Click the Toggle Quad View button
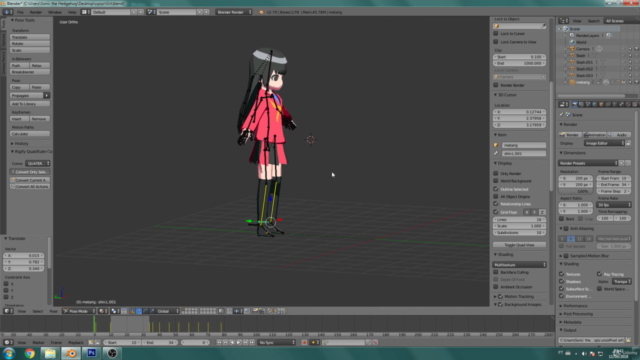The width and height of the screenshot is (640, 360). [519, 244]
